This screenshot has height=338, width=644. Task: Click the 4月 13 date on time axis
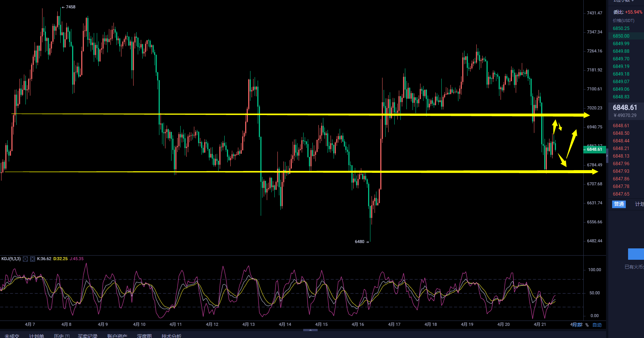click(x=249, y=324)
